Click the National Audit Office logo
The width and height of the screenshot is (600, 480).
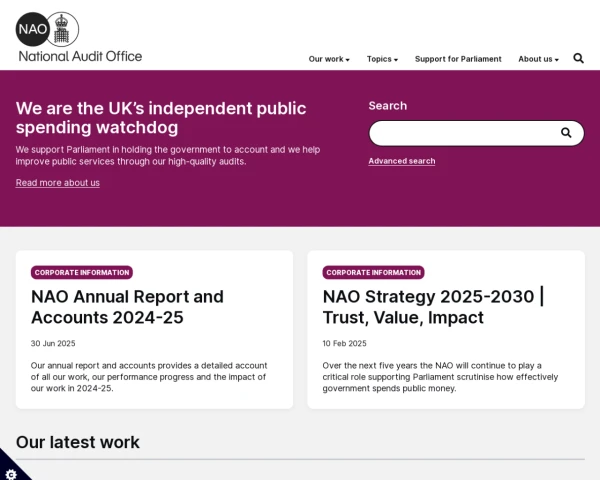click(79, 37)
